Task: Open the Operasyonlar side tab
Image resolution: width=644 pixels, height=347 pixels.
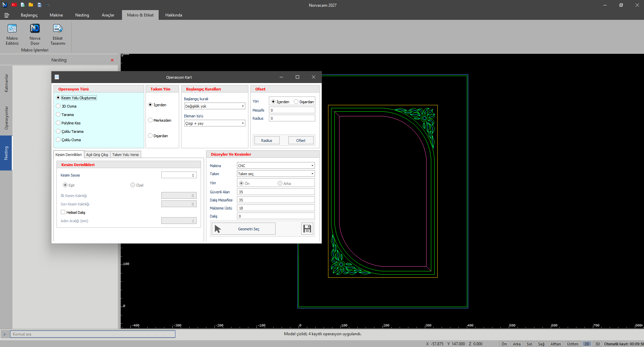Action: (x=6, y=118)
